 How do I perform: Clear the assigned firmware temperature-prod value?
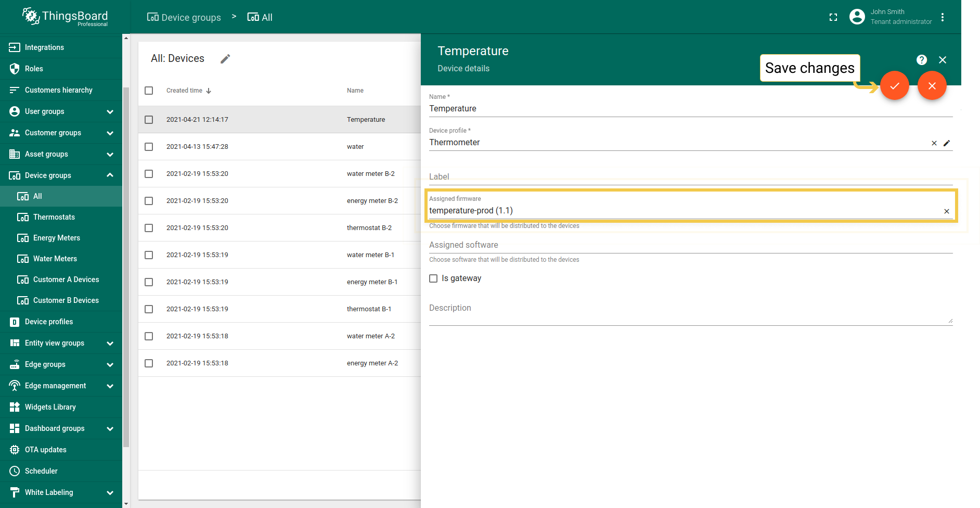click(947, 211)
